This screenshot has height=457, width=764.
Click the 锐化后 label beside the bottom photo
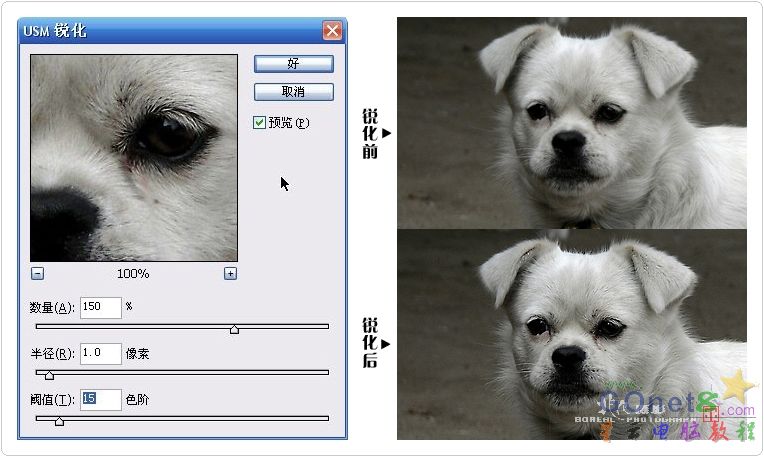[x=370, y=343]
